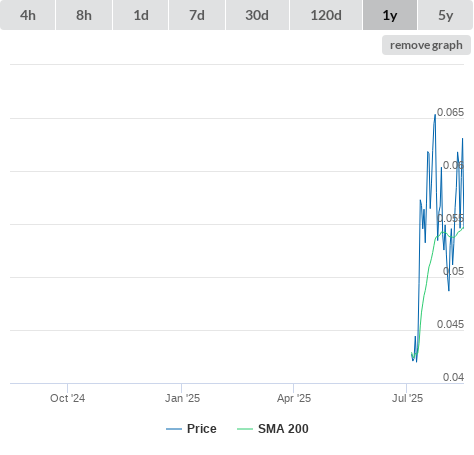Click the Oct '24 axis label
This screenshot has width=474, height=455.
pos(67,398)
